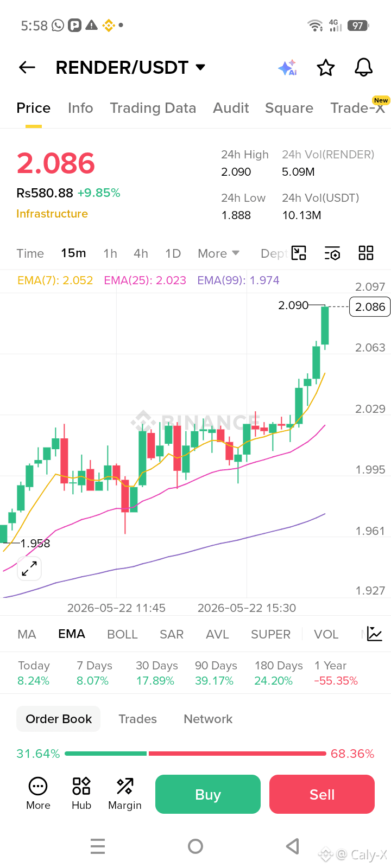Enable the AVL indicator

click(x=217, y=634)
